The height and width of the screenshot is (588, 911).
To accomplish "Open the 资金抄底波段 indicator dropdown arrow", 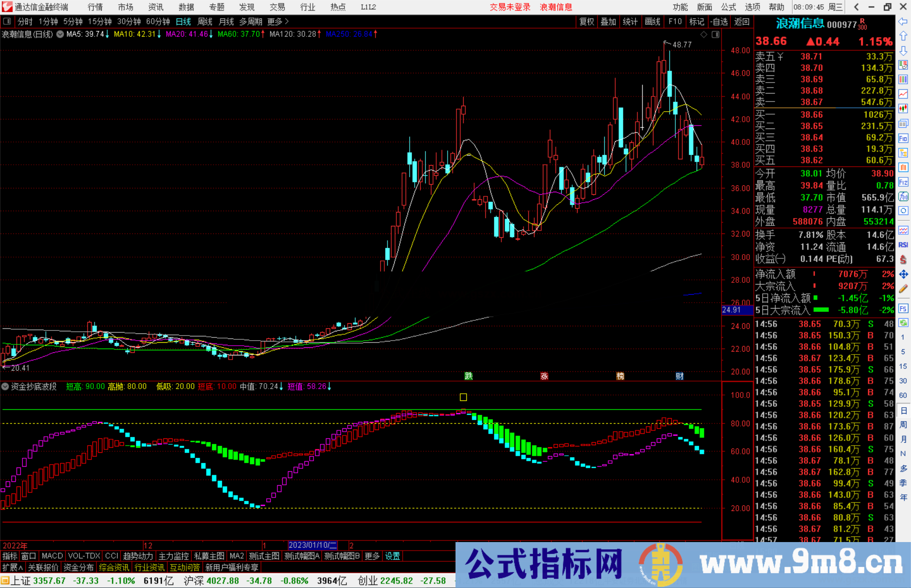I will click(6, 387).
